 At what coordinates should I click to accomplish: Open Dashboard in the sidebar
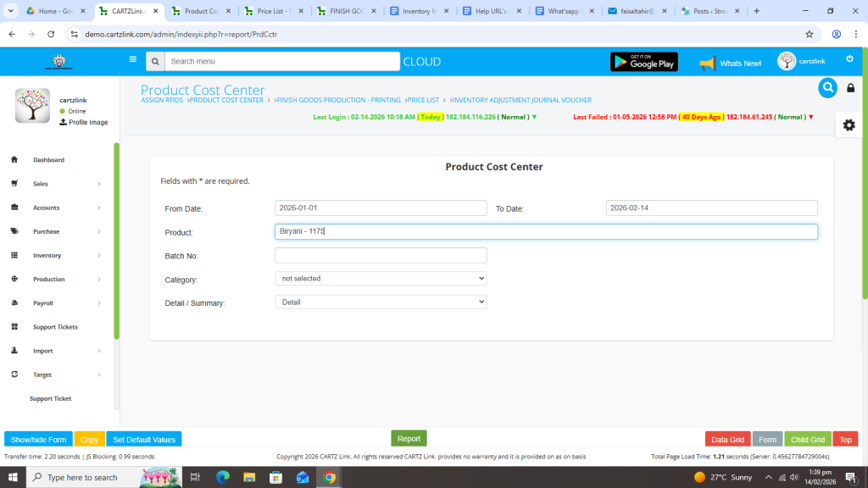tap(48, 160)
